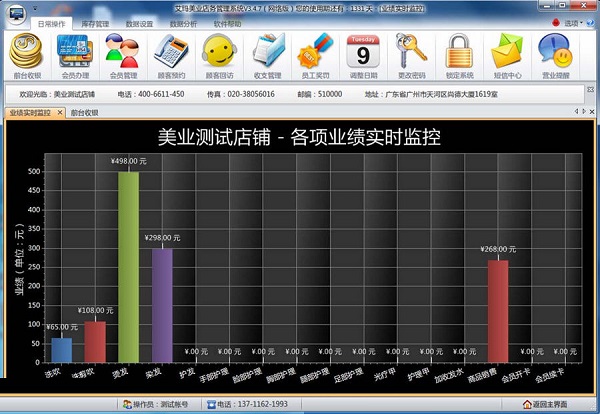Open 会员管理 member management icon
The height and width of the screenshot is (414, 600).
[x=122, y=51]
